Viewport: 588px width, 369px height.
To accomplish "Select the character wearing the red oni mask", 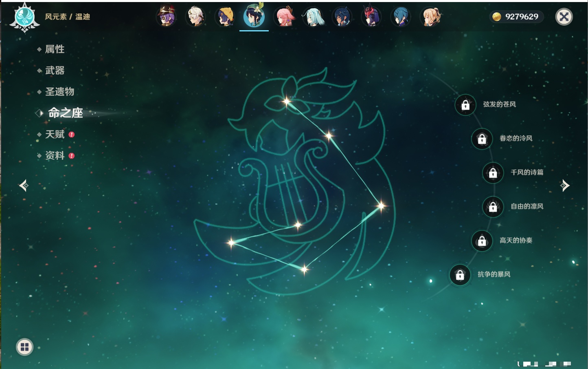I will coord(371,17).
